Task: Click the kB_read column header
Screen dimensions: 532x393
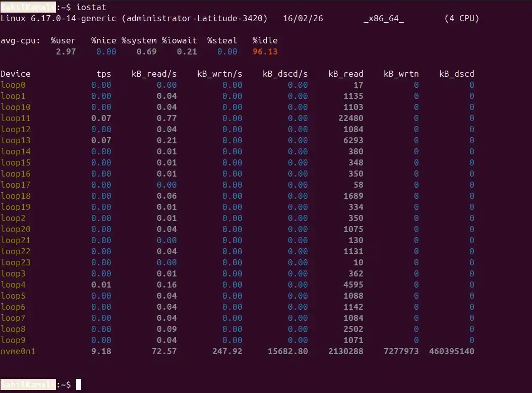Action: click(346, 74)
